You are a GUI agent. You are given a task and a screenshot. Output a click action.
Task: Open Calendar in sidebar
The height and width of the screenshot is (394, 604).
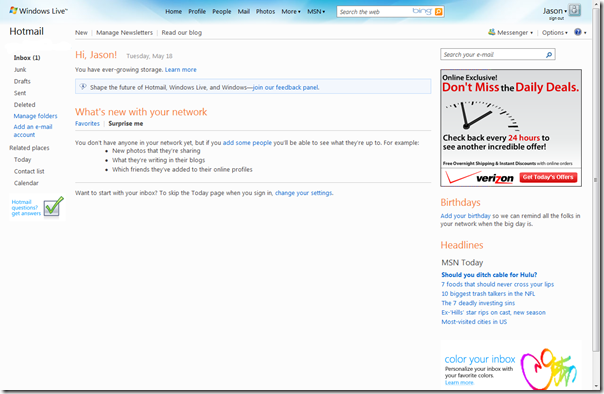26,183
